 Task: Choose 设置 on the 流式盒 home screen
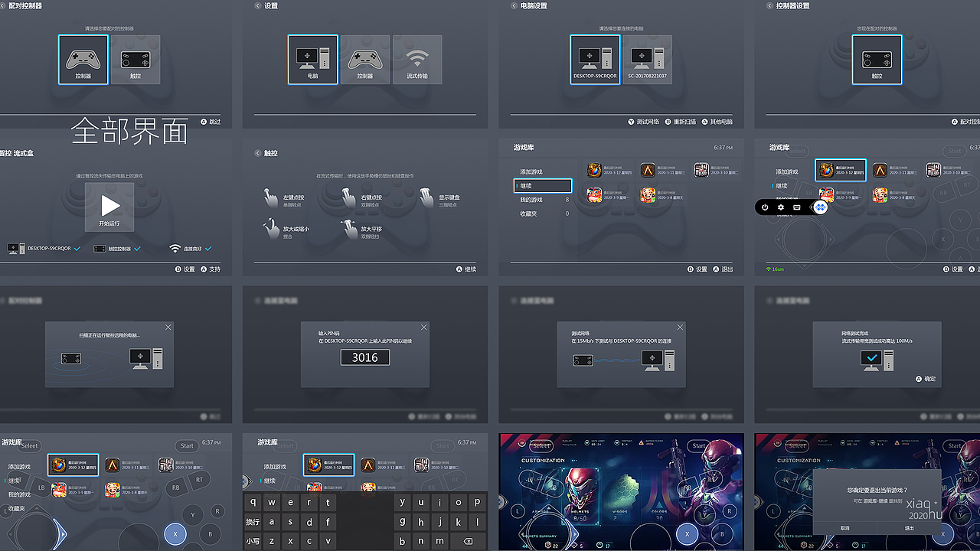[x=185, y=269]
